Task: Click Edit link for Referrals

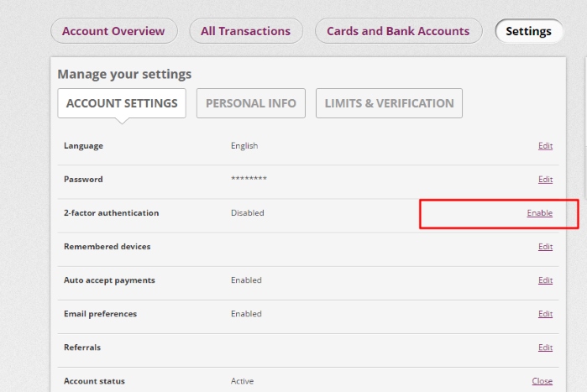Action: coord(545,348)
